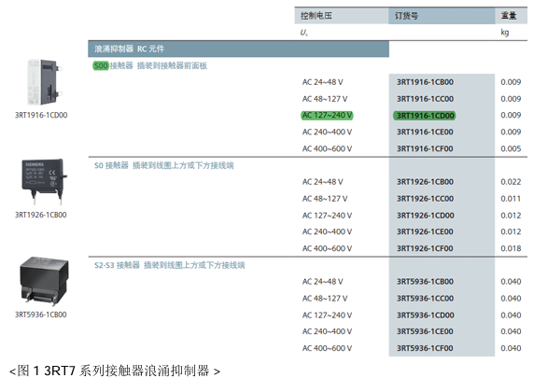
Task: Select order number 3RT1926-1CD00
Action: (x=425, y=216)
